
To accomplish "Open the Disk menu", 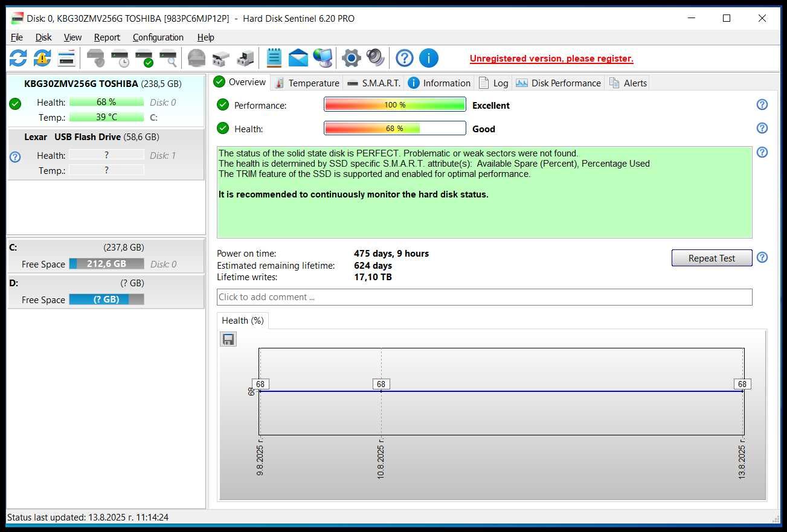I will (x=43, y=37).
